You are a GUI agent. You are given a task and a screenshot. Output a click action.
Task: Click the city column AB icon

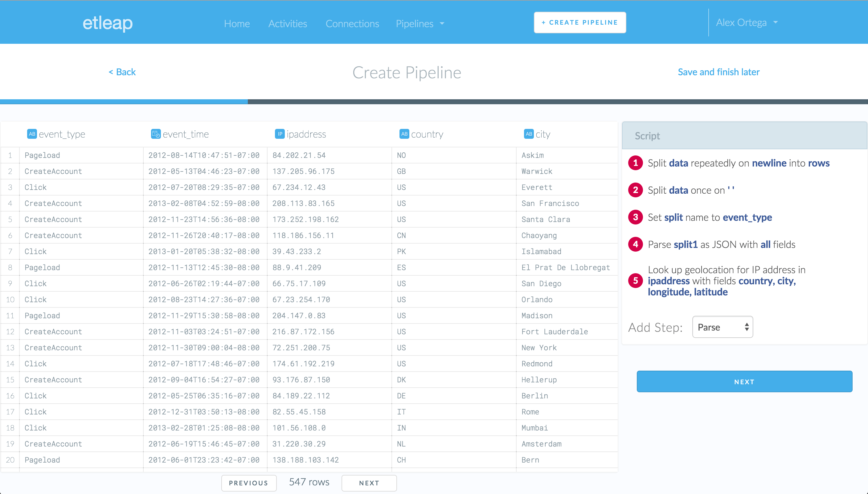pyautogui.click(x=529, y=134)
